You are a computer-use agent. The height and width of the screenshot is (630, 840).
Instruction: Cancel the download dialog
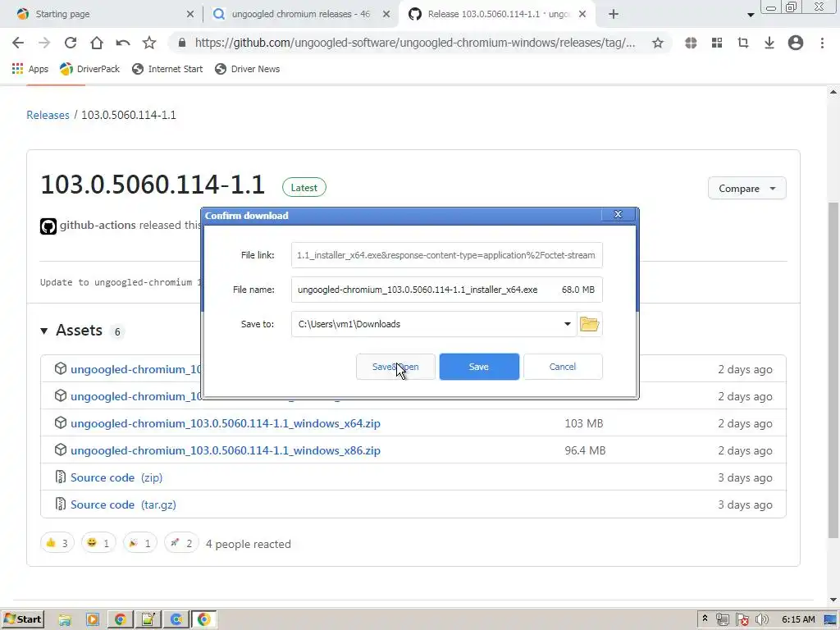(x=563, y=367)
